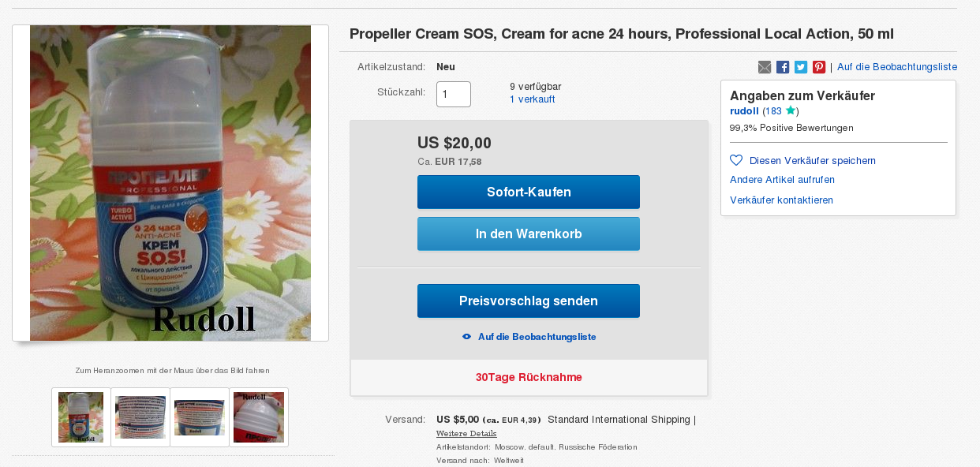
Task: Share listing on Facebook
Action: [783, 67]
